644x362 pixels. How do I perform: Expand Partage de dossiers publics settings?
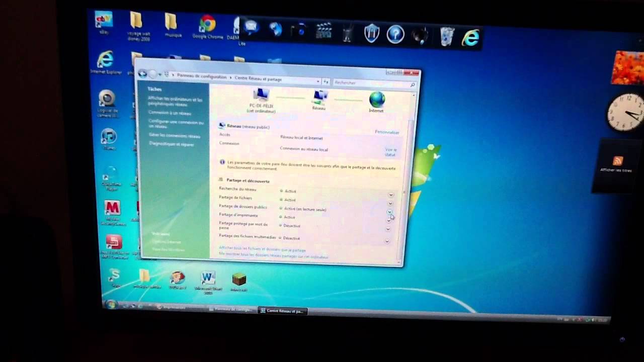pyautogui.click(x=389, y=212)
